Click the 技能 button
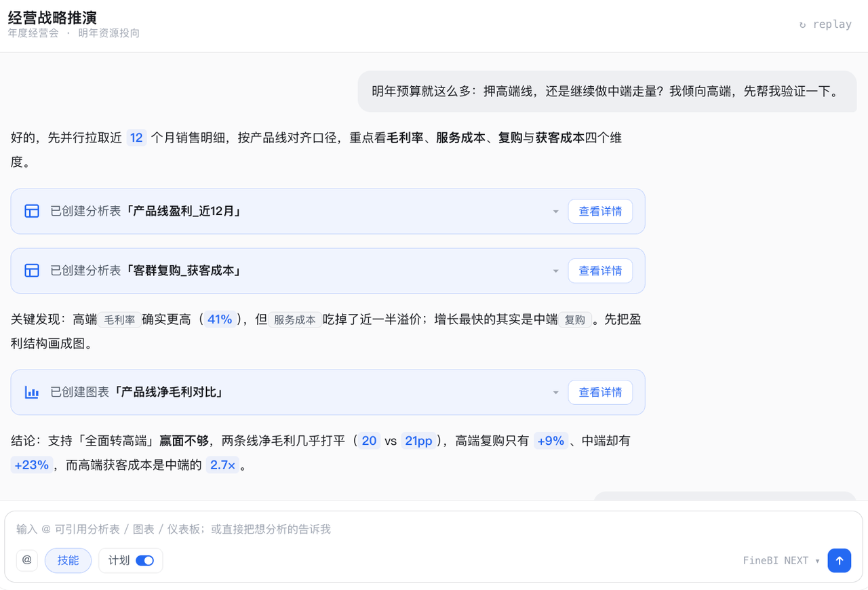The width and height of the screenshot is (868, 590). click(x=68, y=560)
